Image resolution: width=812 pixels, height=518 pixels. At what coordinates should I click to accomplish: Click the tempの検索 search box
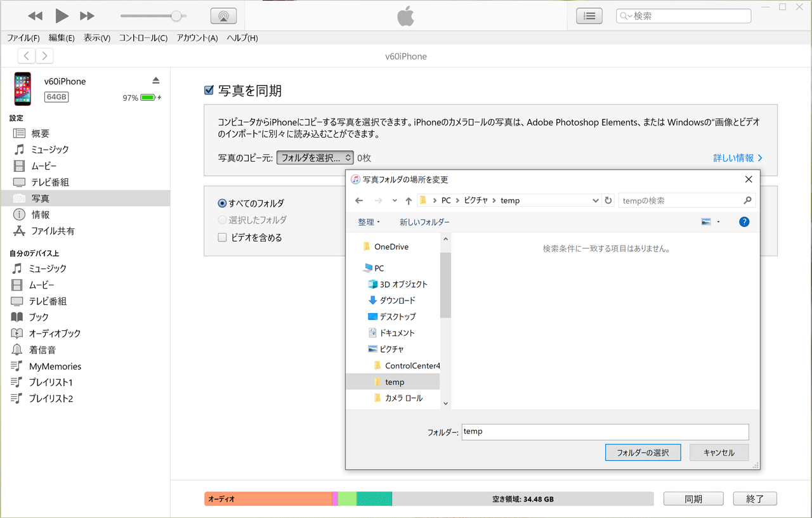tap(687, 200)
